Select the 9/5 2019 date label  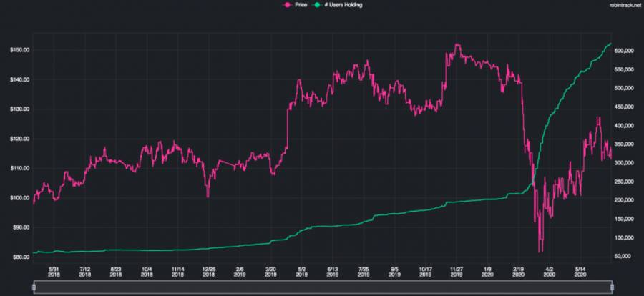click(394, 270)
